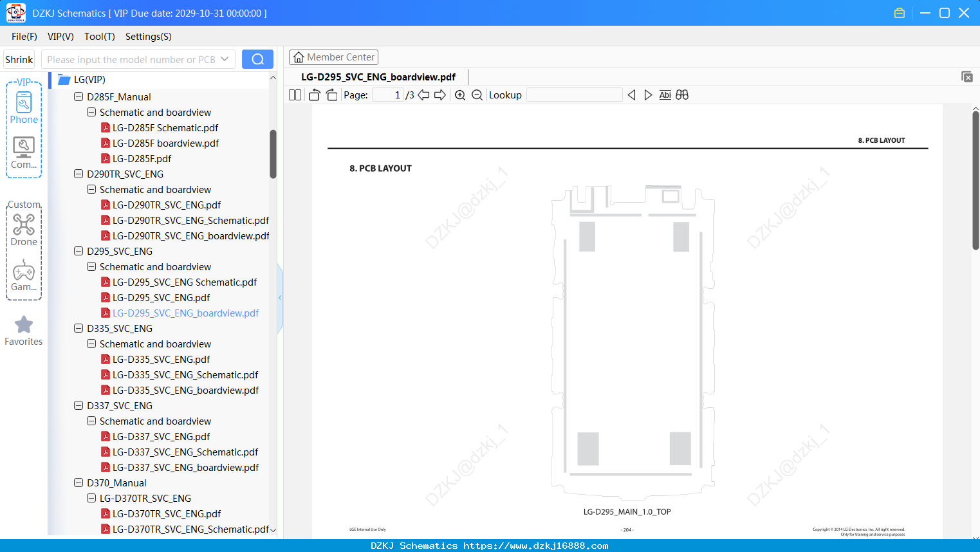Collapse the D370_Manual node
980x552 pixels.
pyautogui.click(x=79, y=483)
